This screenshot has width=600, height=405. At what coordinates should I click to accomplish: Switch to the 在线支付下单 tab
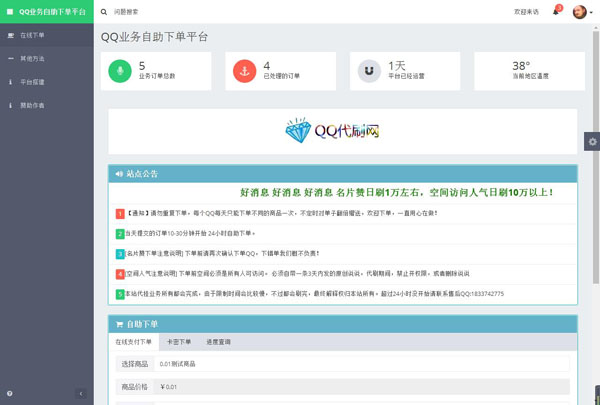pyautogui.click(x=134, y=342)
